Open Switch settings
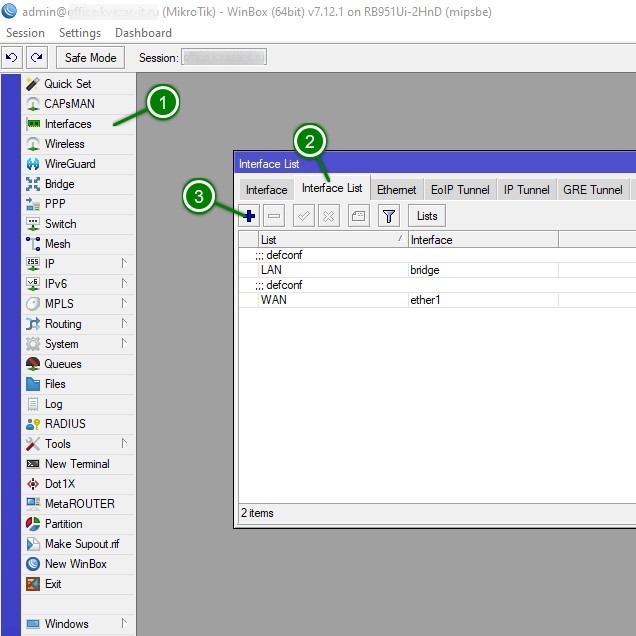This screenshot has height=636, width=636. 79,224
